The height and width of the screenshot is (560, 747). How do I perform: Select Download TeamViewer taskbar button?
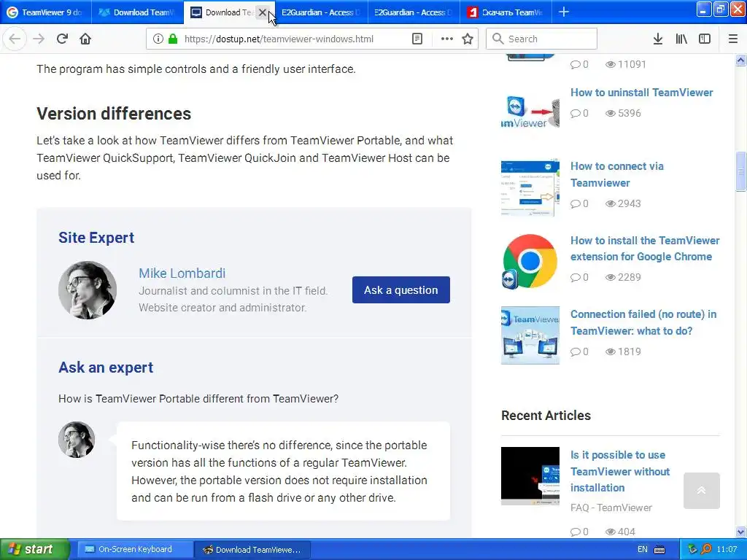[x=252, y=550]
